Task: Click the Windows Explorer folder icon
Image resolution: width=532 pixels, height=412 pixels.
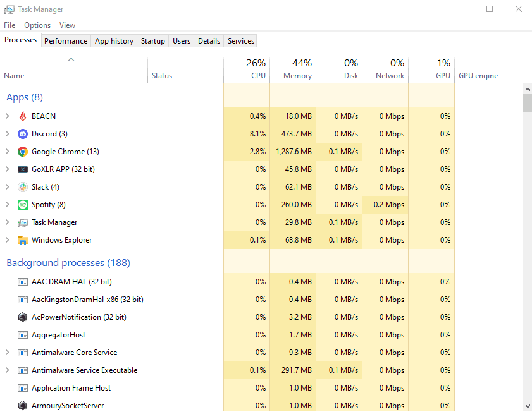Action: pos(23,240)
